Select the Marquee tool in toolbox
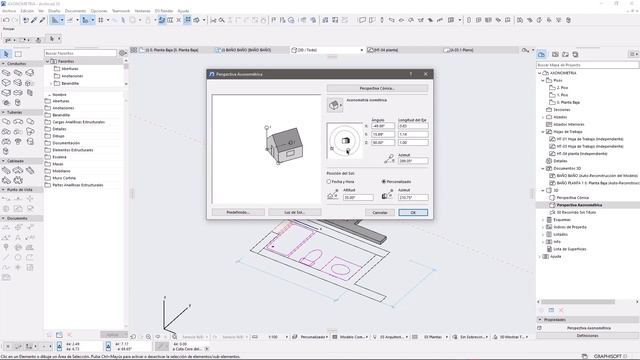 click(18, 54)
